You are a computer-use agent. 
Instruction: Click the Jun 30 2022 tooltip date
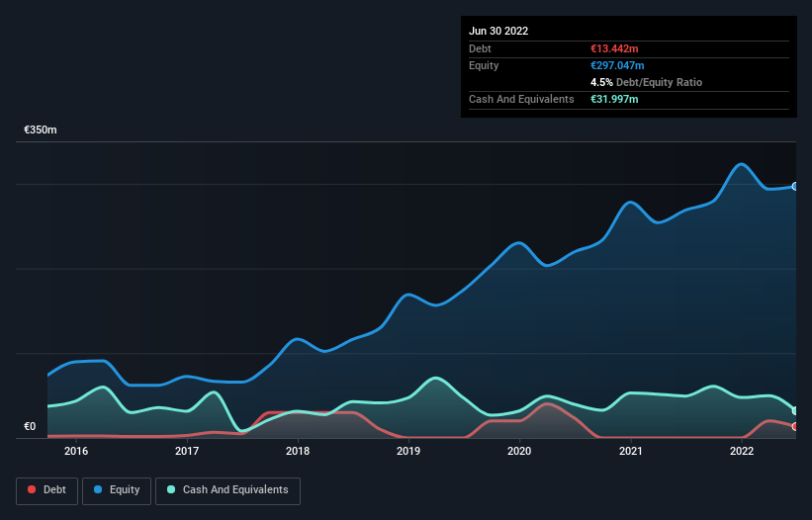498,31
